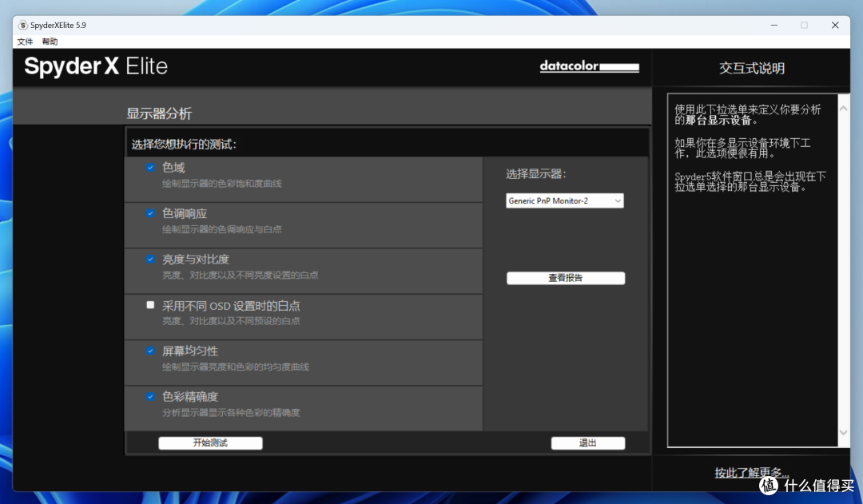This screenshot has width=863, height=504.
Task: Open the 按此了解更多 link
Action: click(752, 473)
